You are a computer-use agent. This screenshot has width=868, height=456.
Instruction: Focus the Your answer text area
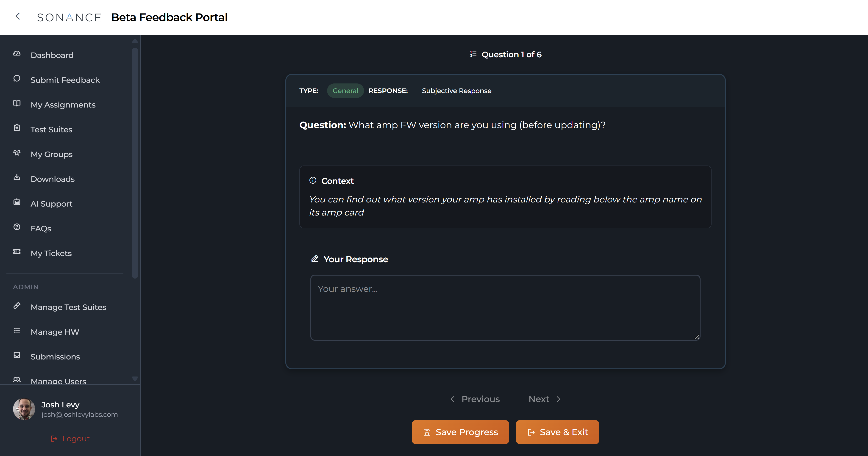[505, 307]
